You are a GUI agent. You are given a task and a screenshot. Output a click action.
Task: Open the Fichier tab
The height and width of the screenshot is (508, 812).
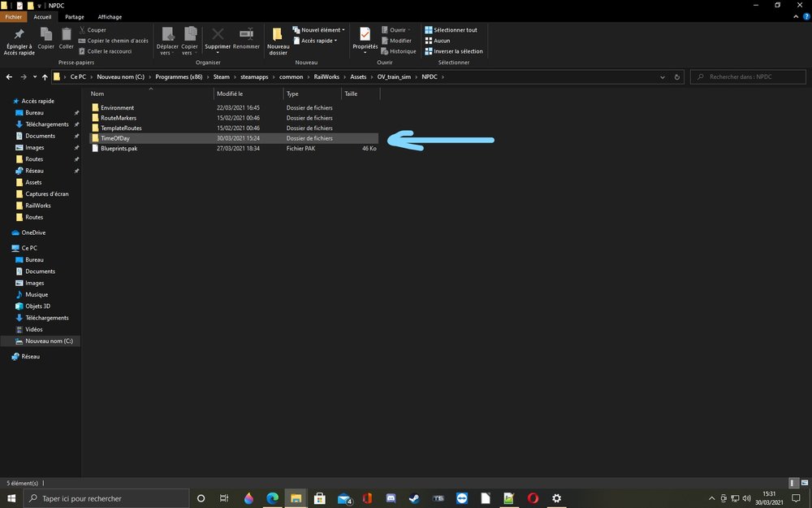14,16
